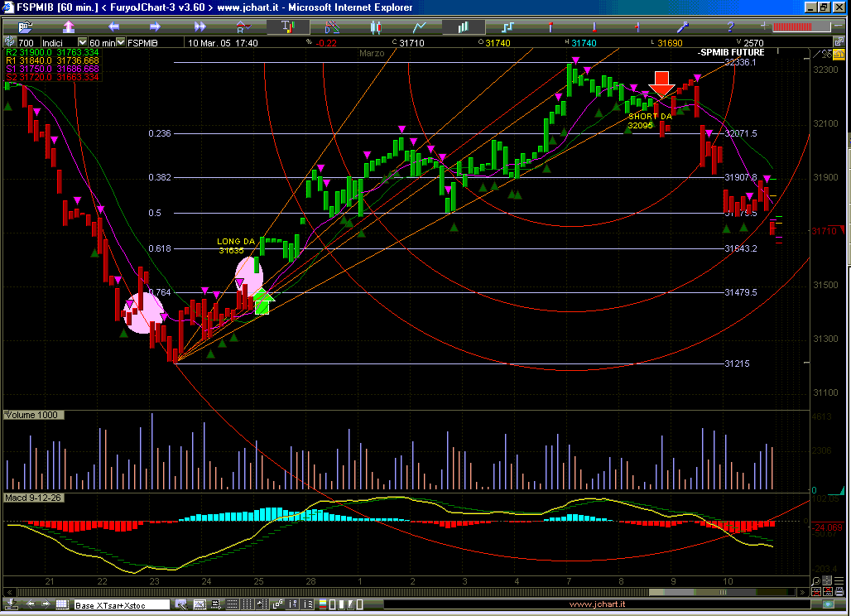Click the Macd 9-12-26 indicator label

[33, 498]
